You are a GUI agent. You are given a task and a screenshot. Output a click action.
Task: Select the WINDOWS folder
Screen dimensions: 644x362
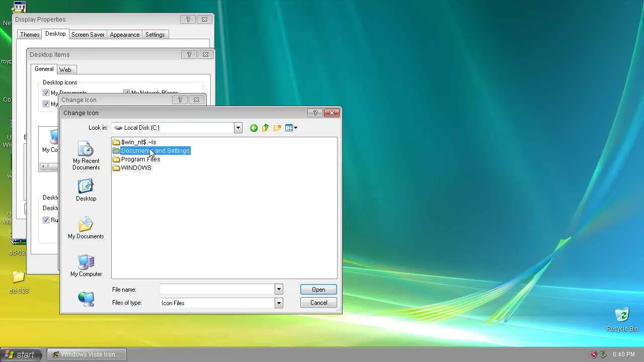click(132, 168)
